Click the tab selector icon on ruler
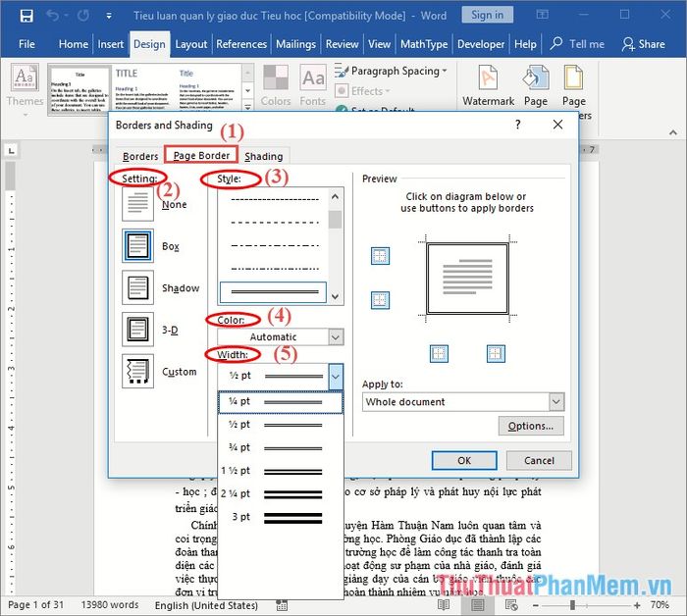Image resolution: width=687 pixels, height=616 pixels. point(11,151)
